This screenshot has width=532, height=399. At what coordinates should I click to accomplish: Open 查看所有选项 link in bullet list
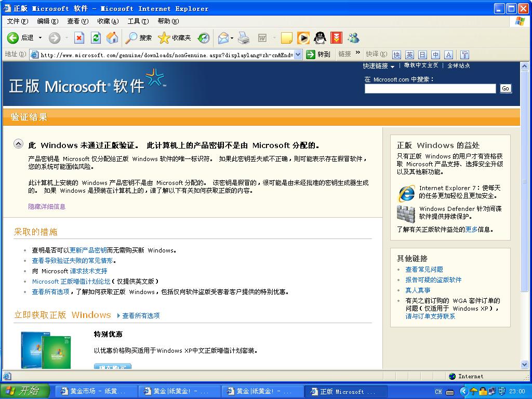pyautogui.click(x=50, y=292)
